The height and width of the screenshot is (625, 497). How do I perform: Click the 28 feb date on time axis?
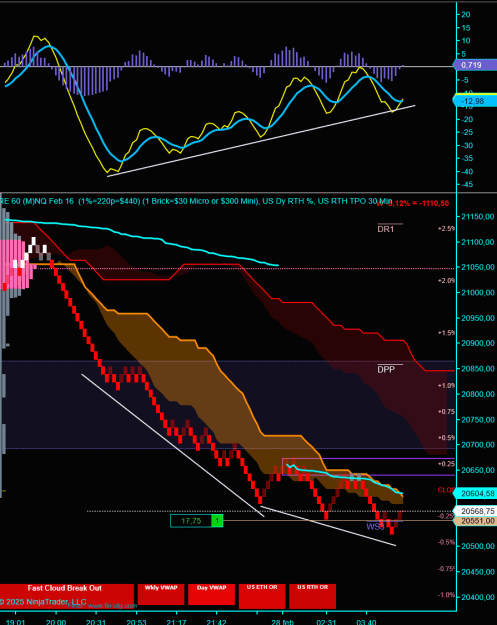pos(283,622)
